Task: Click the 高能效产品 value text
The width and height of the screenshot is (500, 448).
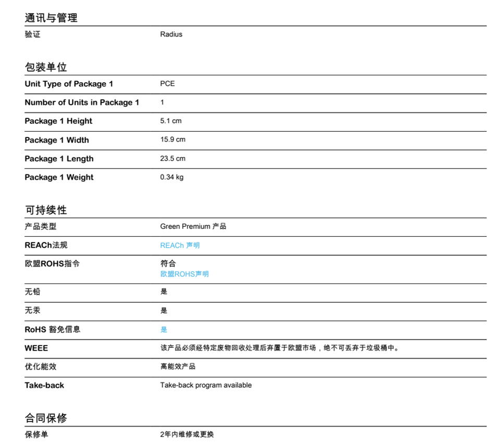Action: click(178, 366)
